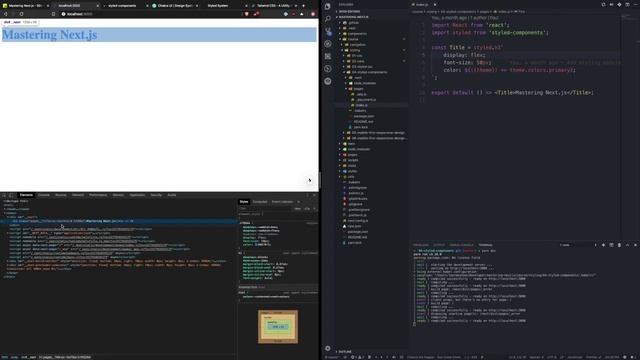Image resolution: width=640 pixels, height=360 pixels.
Task: Click the box model diagram in Styles
Action: 278,327
